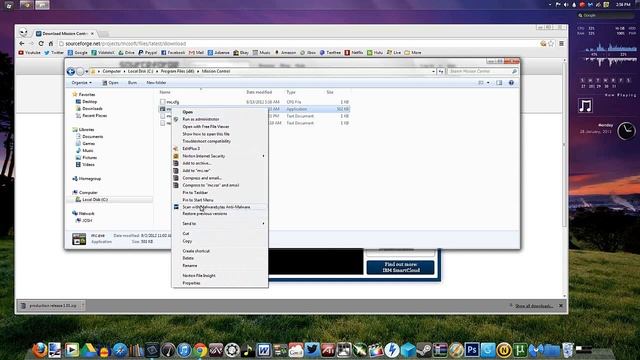Click the Chrome address bar URL
Screen dimensions: 640x360
click(126, 44)
